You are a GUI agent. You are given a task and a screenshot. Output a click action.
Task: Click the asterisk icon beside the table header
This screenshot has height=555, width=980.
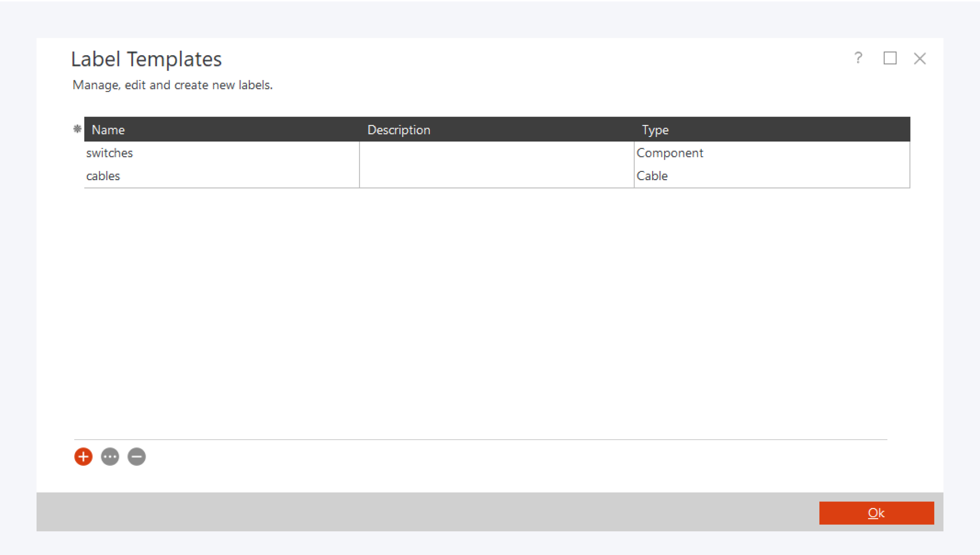coord(77,129)
